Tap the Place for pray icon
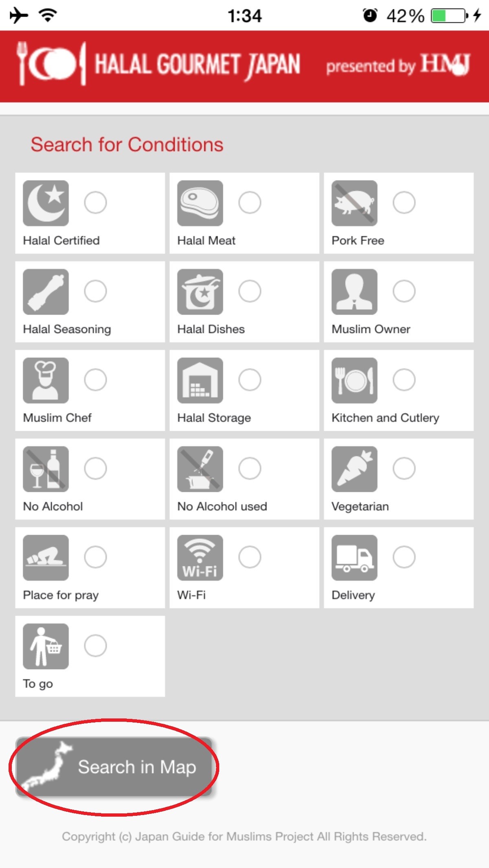 click(x=46, y=557)
